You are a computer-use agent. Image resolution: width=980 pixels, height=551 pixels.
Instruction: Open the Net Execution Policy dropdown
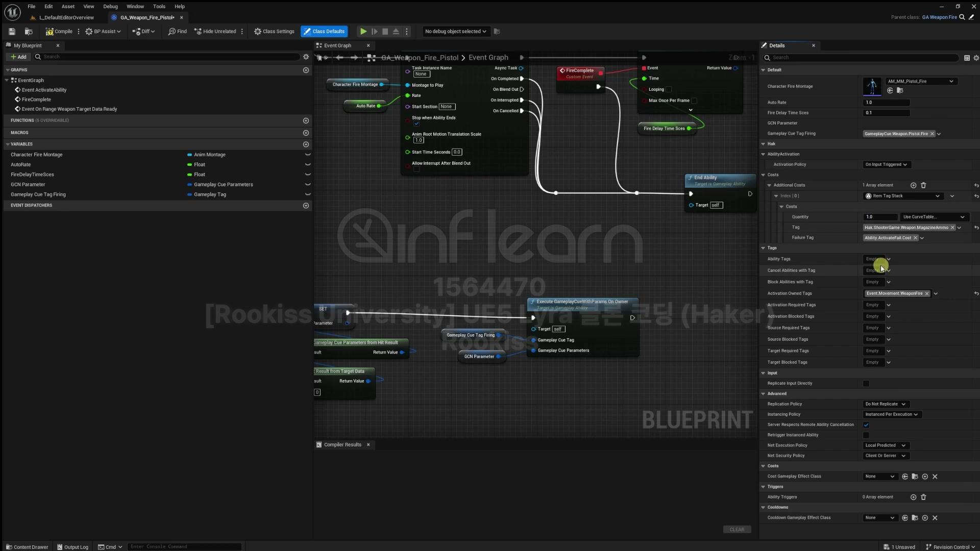coord(885,445)
